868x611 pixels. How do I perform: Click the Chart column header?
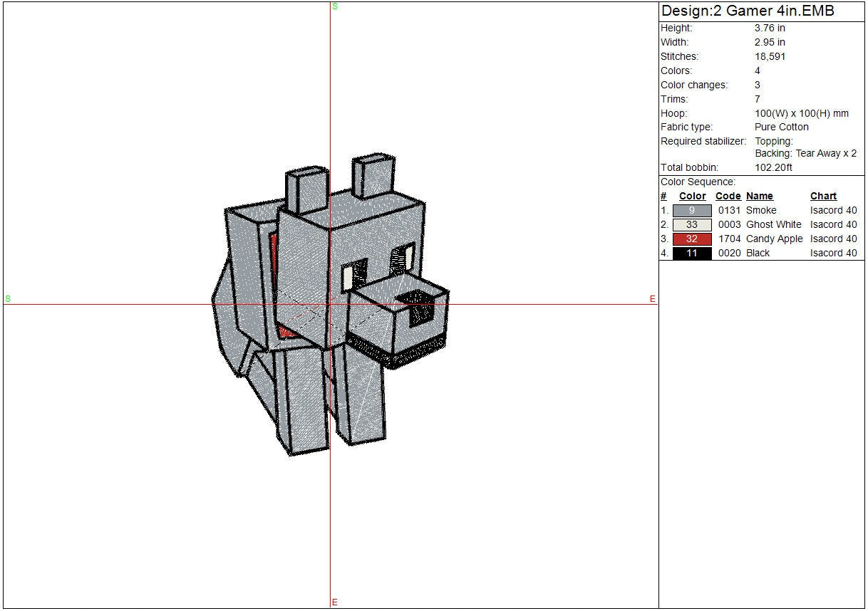click(823, 197)
